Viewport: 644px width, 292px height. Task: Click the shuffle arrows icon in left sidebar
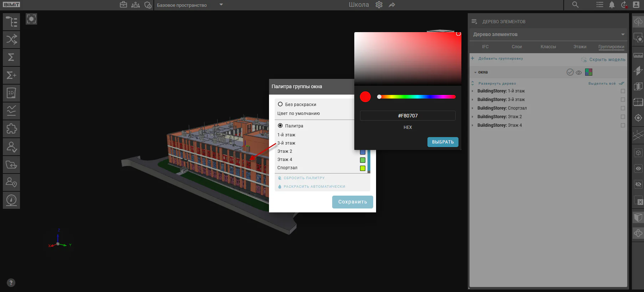[x=11, y=40]
